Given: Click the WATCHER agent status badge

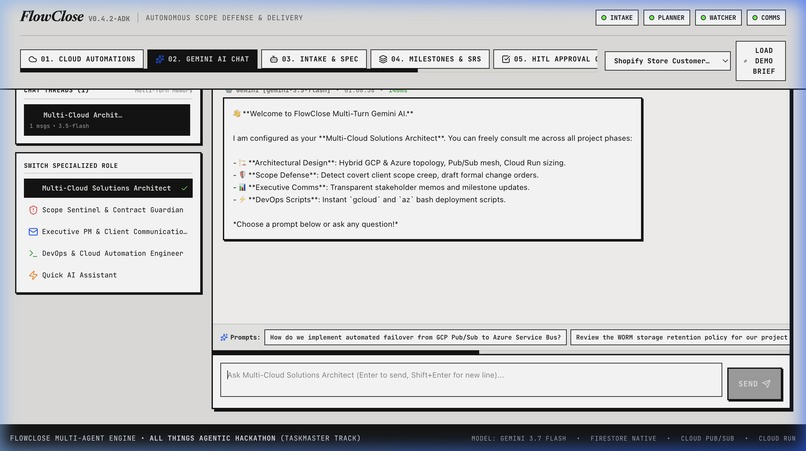Looking at the screenshot, I should [x=718, y=17].
